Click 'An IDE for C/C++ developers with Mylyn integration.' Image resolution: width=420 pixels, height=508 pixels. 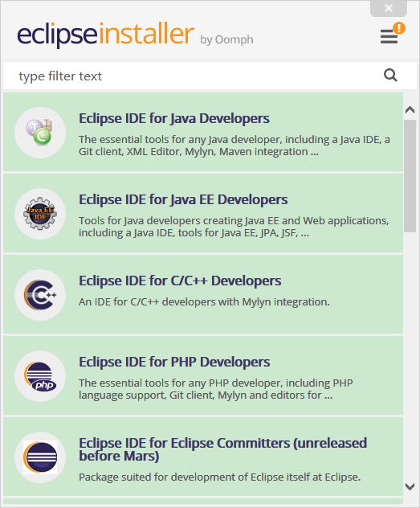(204, 302)
